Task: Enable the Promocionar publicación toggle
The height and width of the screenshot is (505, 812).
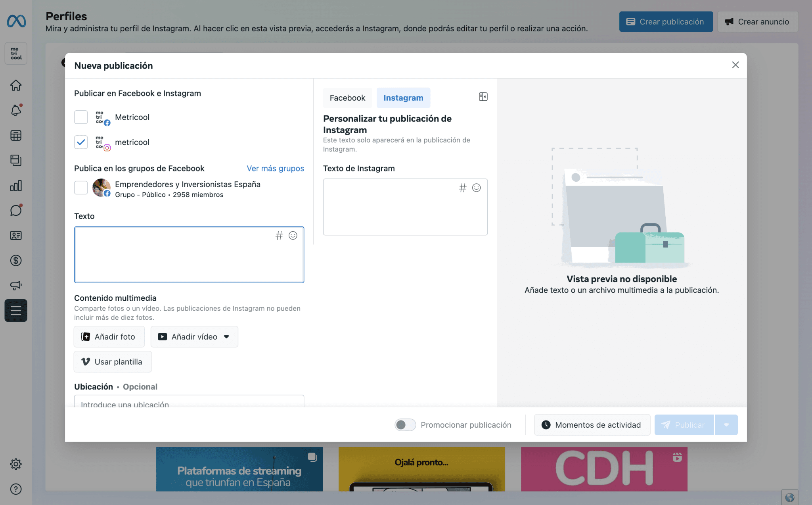Action: tap(405, 424)
